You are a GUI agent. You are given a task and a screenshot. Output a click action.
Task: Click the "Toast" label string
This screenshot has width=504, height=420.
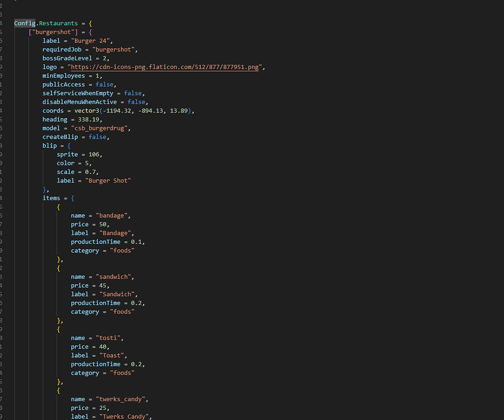pyautogui.click(x=114, y=356)
